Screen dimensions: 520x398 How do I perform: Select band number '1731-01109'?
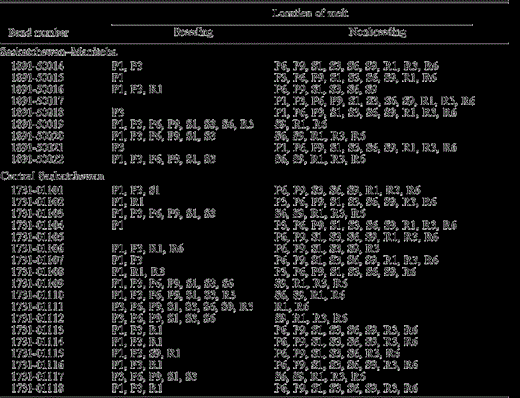37,284
